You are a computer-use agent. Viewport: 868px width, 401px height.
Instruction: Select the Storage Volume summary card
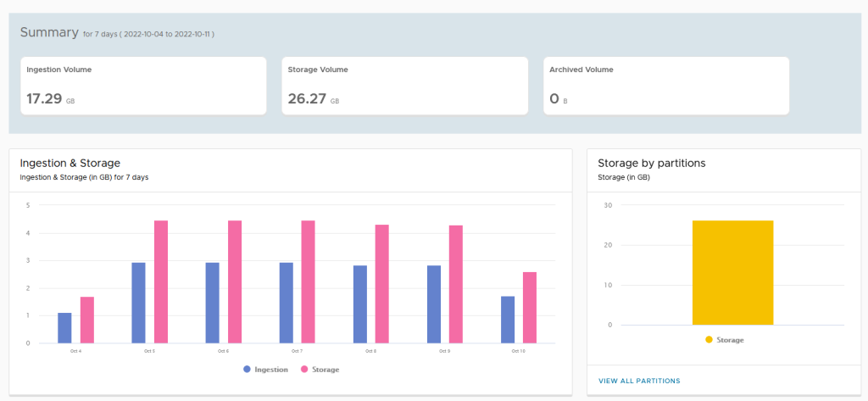(404, 86)
